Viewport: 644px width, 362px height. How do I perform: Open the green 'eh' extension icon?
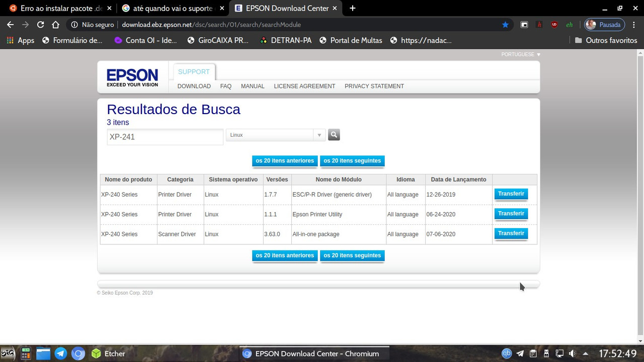click(x=570, y=25)
